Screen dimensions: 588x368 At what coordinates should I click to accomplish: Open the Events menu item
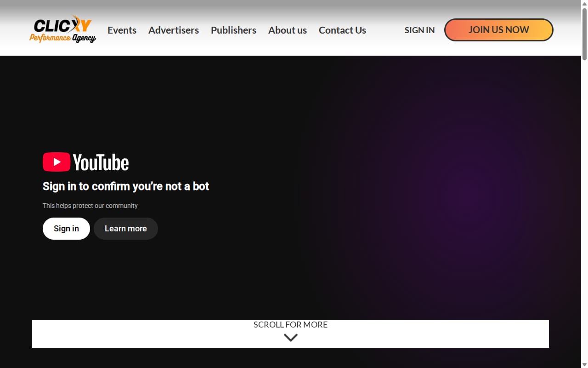[x=122, y=30]
